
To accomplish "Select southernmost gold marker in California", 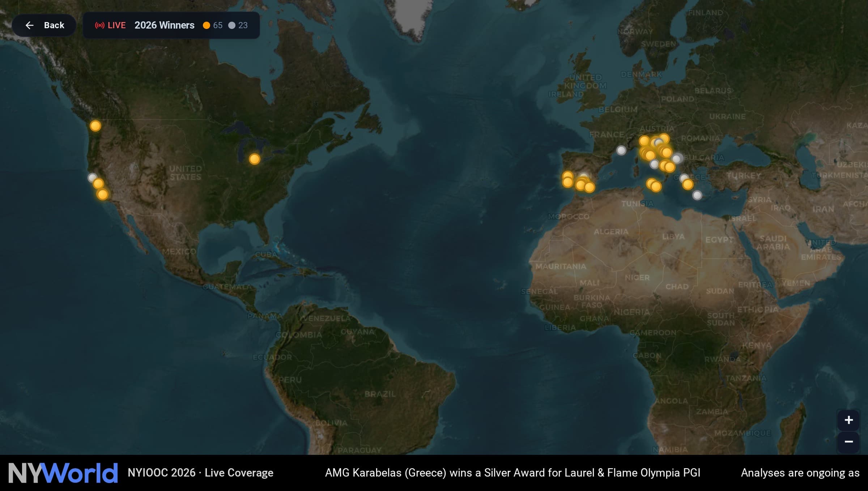I will (103, 195).
